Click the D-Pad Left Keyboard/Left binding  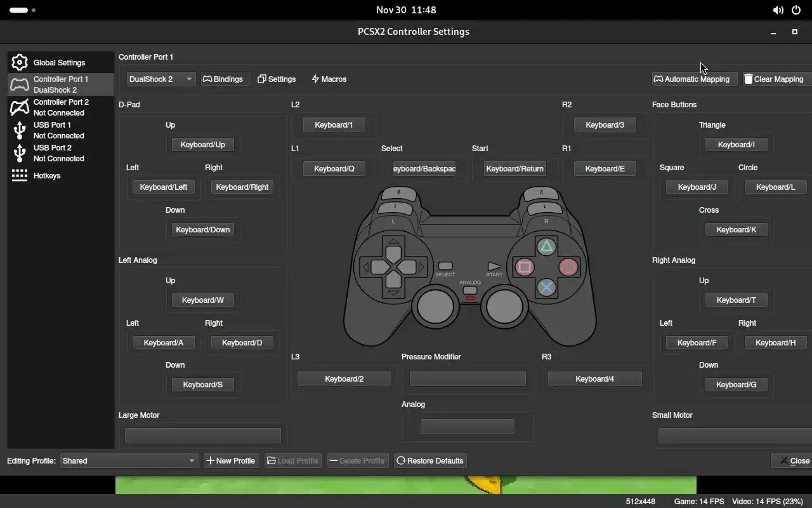click(x=164, y=187)
